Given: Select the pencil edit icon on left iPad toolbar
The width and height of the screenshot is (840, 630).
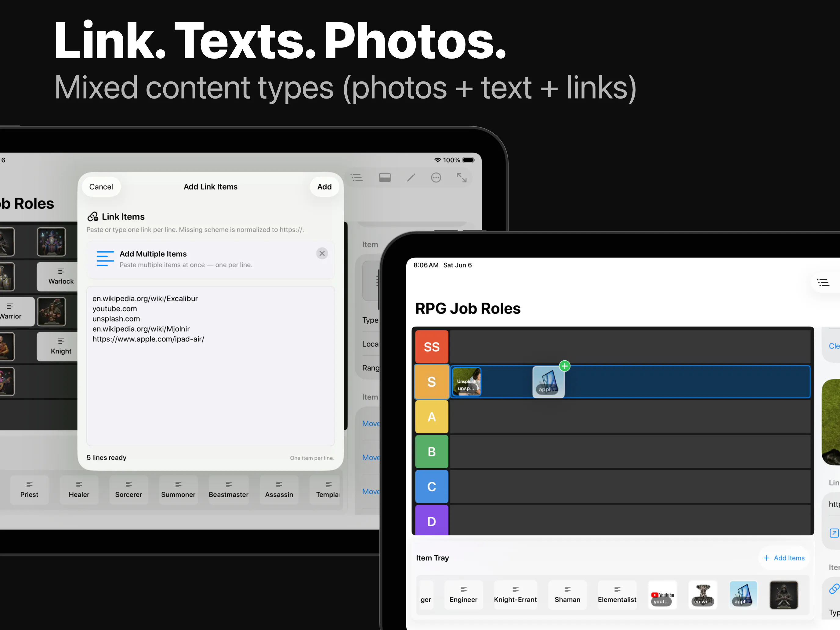Looking at the screenshot, I should click(x=411, y=178).
